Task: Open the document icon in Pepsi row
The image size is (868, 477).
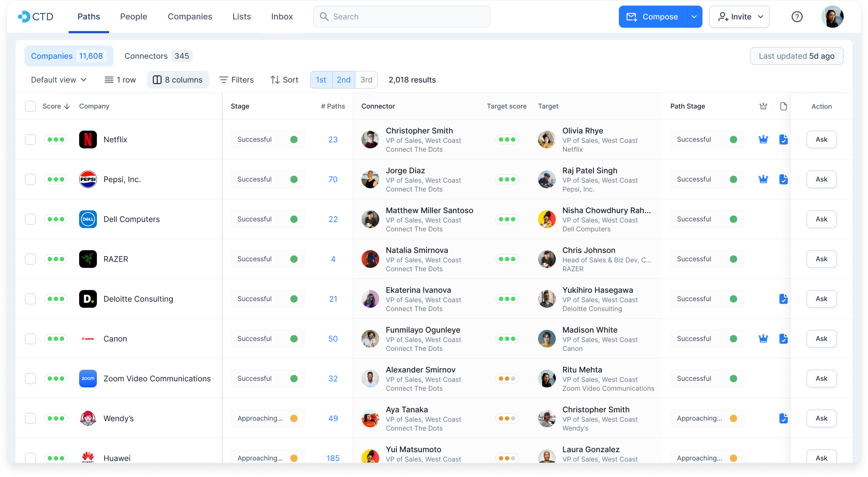Action: (x=783, y=179)
